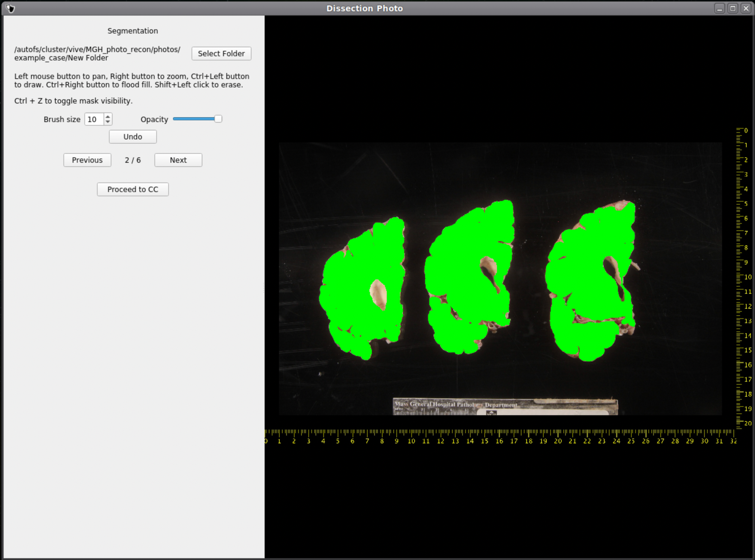Click the segmentation app icon top-left
The image size is (755, 560).
click(x=10, y=8)
